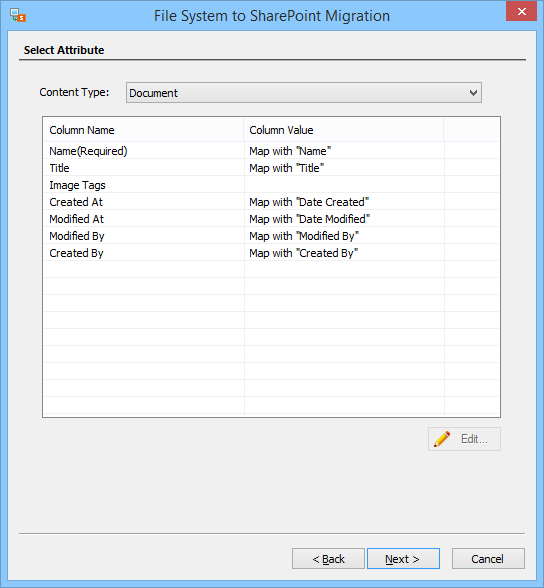The width and height of the screenshot is (544, 588).
Task: Open the Content Type dropdown
Action: click(304, 93)
